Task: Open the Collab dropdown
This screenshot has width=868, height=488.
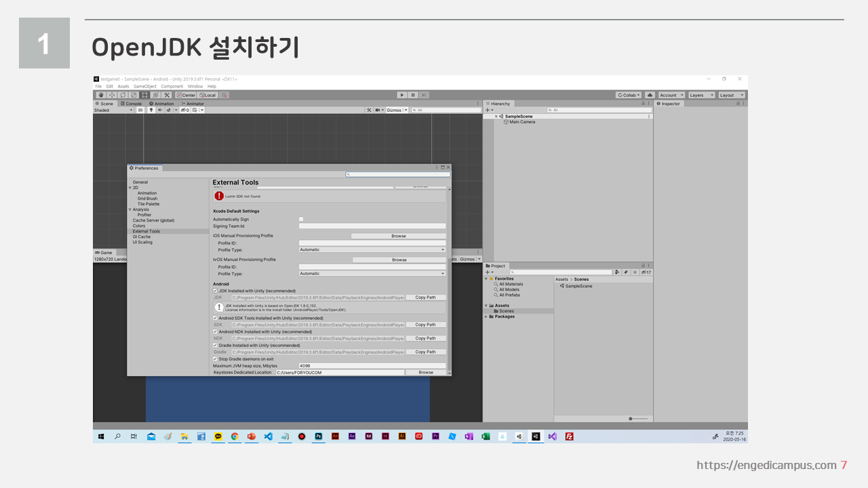Action: point(629,95)
